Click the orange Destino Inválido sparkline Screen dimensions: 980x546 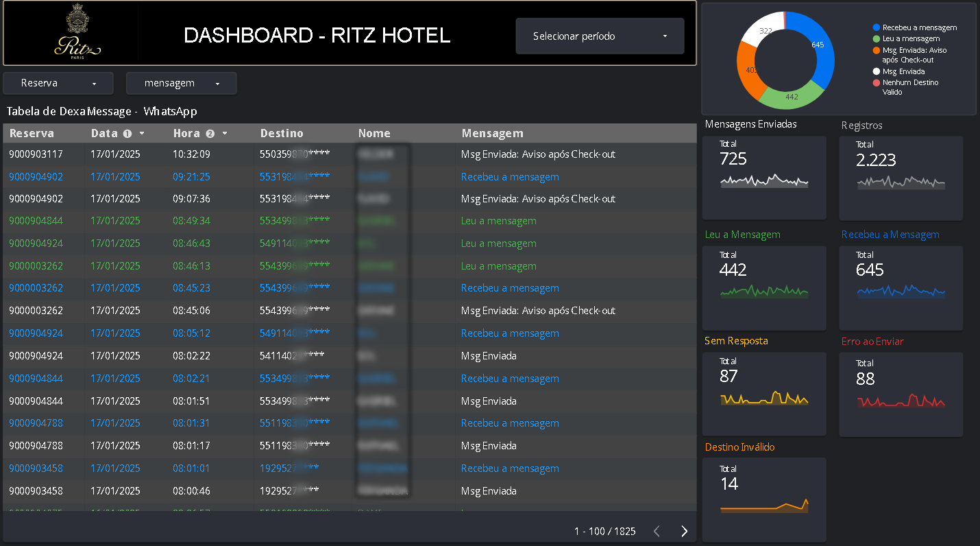(764, 506)
